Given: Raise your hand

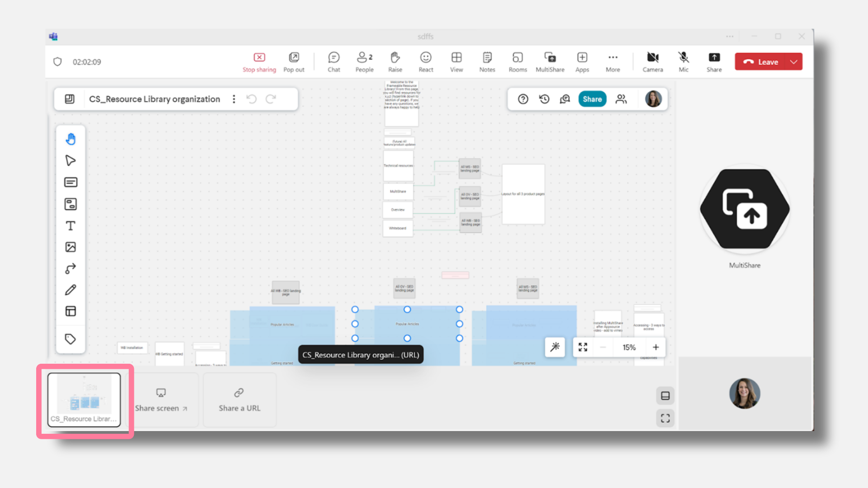Looking at the screenshot, I should coord(395,62).
